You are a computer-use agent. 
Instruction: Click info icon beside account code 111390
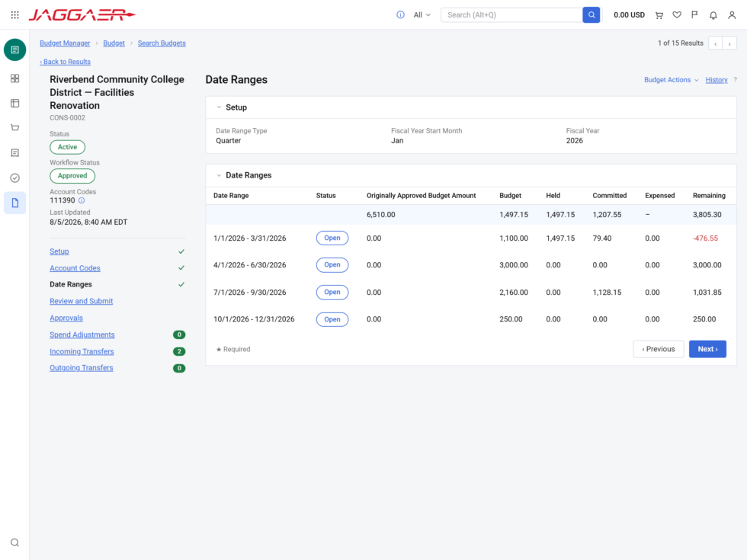tap(82, 200)
